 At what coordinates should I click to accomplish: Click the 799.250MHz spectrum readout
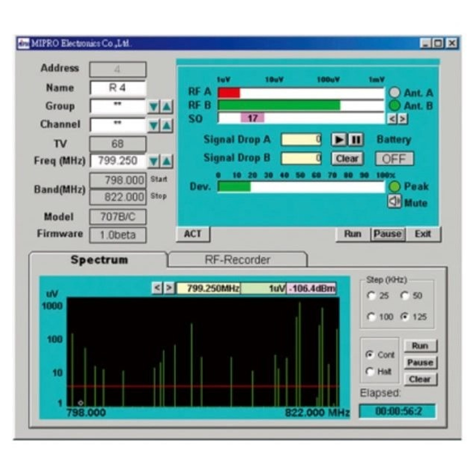pos(208,288)
